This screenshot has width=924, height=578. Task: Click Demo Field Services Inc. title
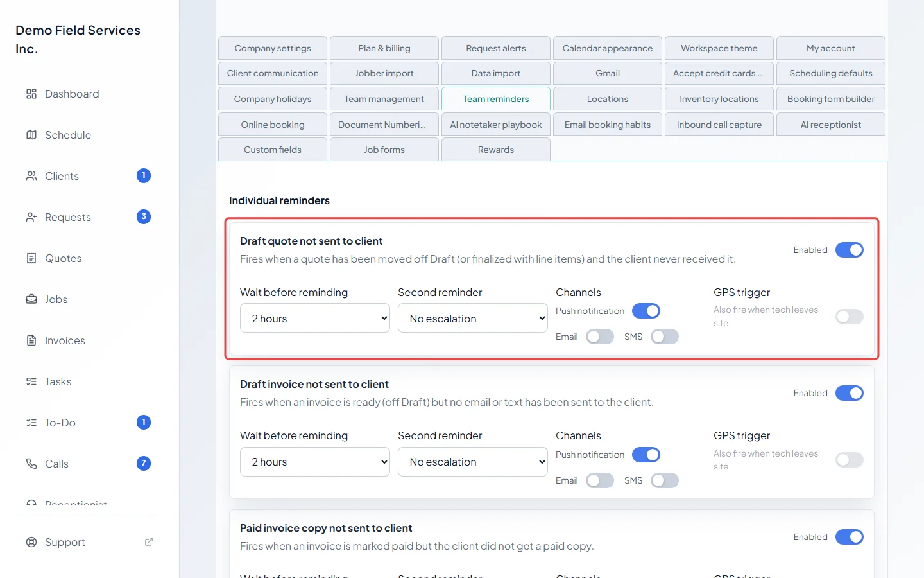click(78, 39)
